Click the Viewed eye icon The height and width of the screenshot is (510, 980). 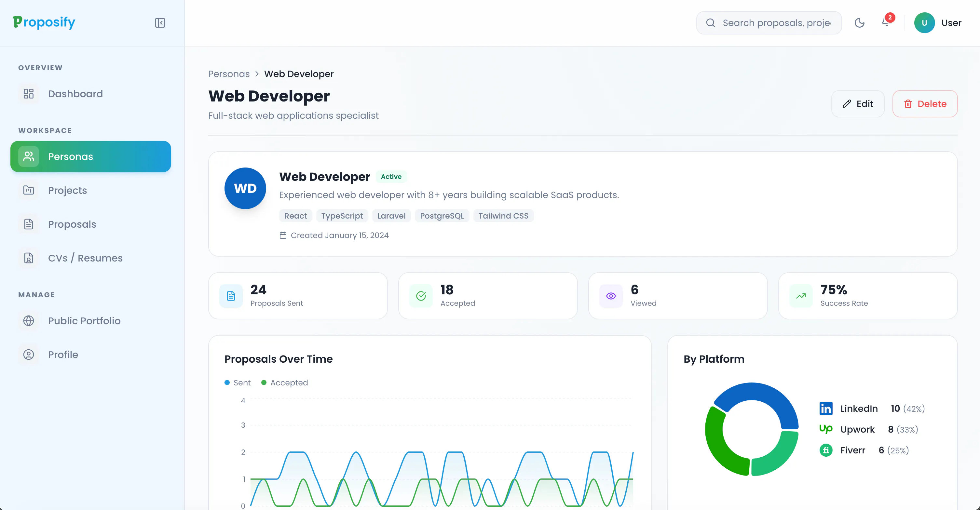(x=611, y=296)
